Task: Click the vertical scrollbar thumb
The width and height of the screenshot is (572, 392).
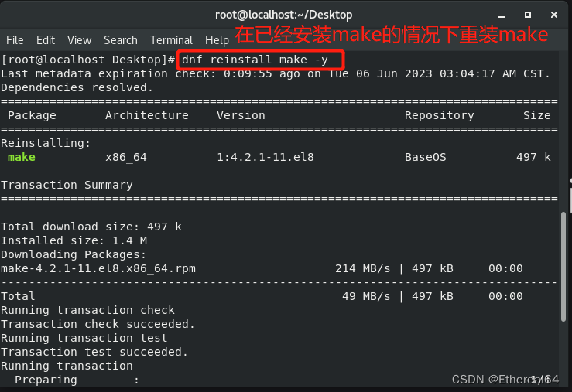Action: [563, 267]
